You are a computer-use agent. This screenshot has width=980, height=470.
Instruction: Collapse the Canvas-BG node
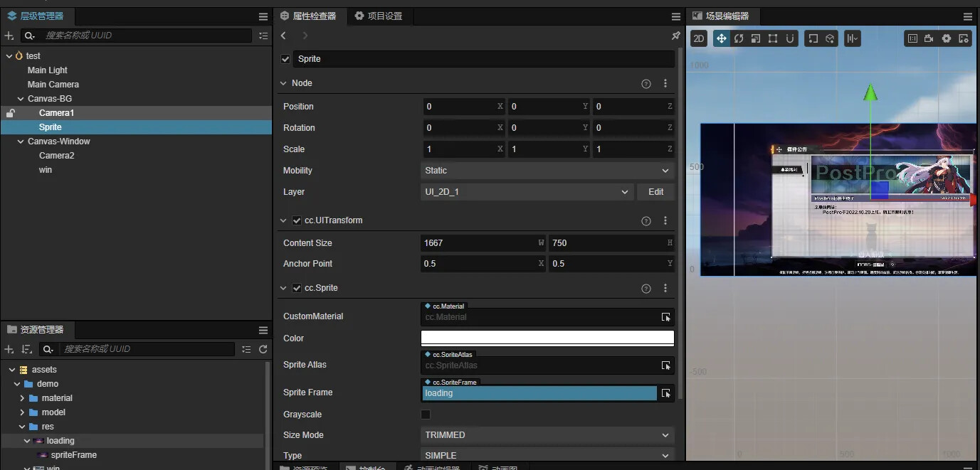[21, 99]
